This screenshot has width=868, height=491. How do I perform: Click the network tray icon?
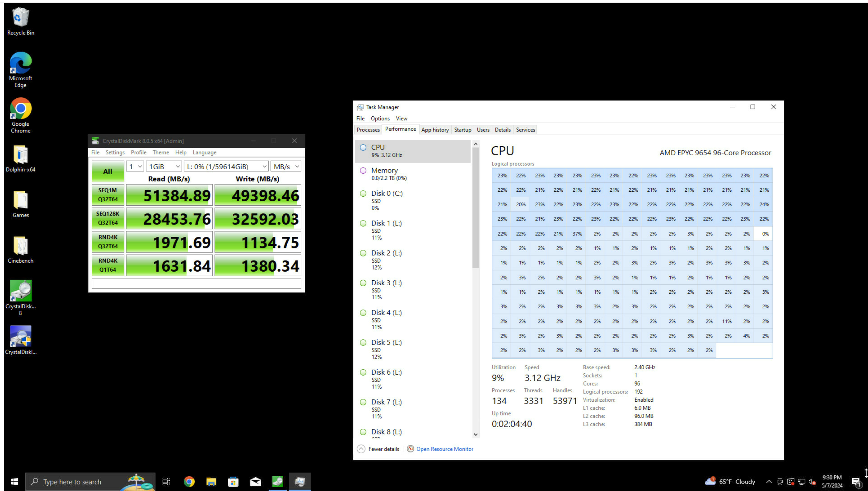pos(801,482)
